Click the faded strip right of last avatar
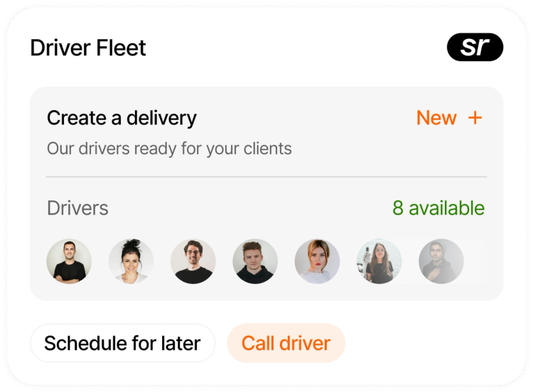The width and height of the screenshot is (533, 392). click(475, 261)
